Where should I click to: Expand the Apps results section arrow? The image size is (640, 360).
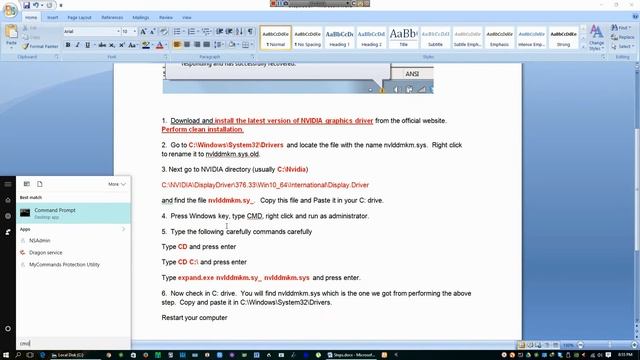tap(123, 229)
